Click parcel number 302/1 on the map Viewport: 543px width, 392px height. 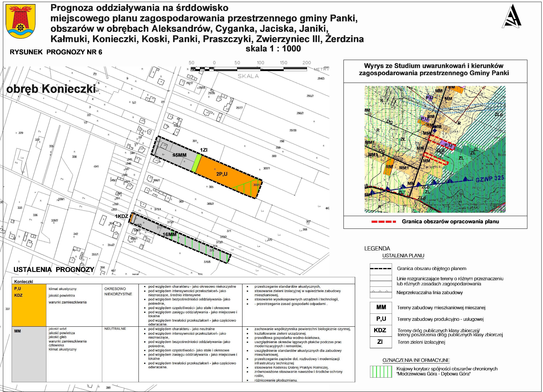(x=266, y=168)
